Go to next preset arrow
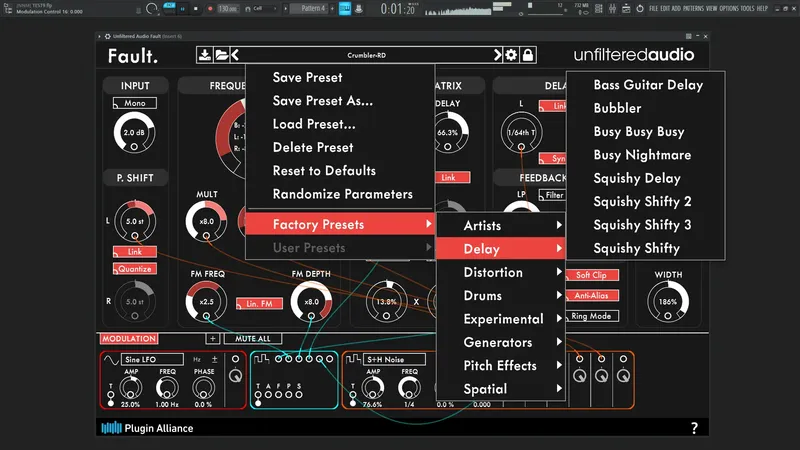Image resolution: width=800 pixels, height=450 pixels. click(x=497, y=55)
